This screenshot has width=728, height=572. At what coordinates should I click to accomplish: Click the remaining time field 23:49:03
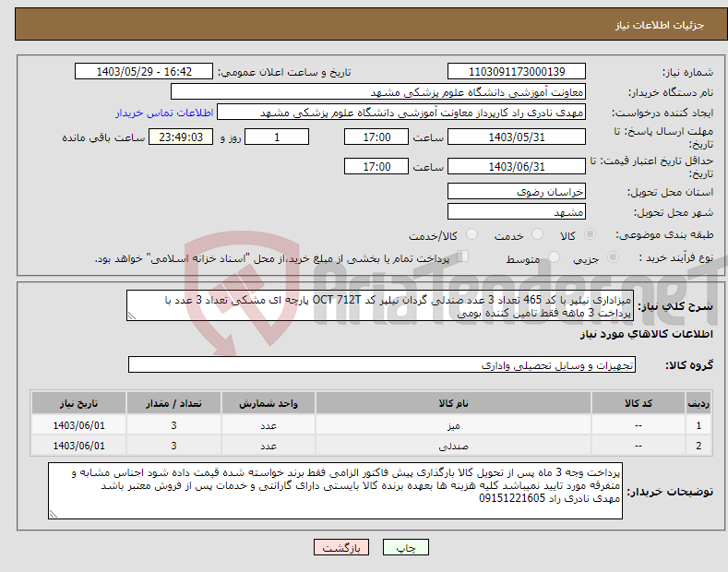point(181,137)
